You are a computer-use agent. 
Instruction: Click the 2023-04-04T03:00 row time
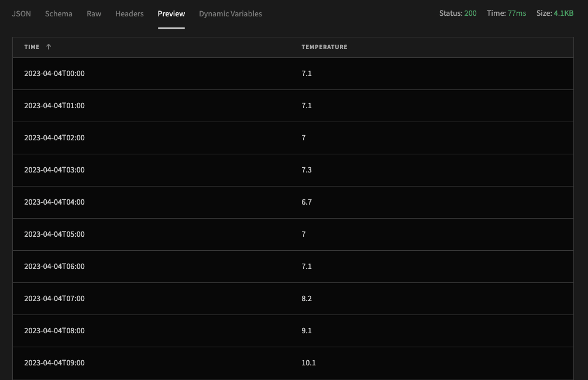click(x=54, y=170)
